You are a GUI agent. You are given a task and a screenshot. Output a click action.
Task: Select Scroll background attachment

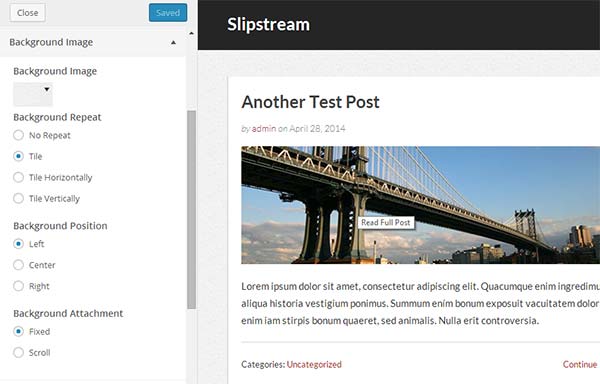(18, 352)
